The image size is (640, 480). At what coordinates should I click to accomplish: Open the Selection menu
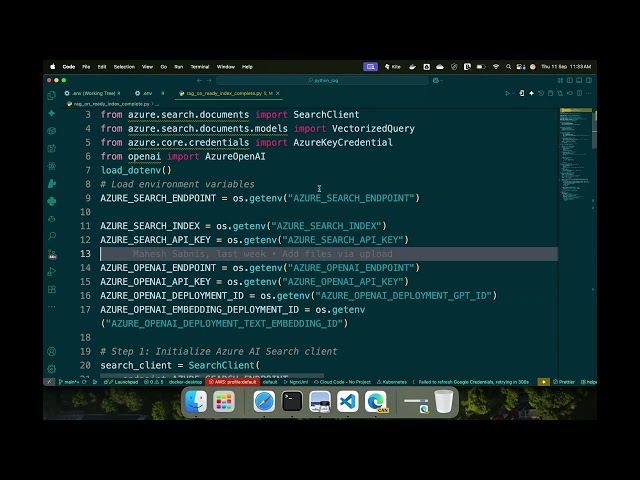click(x=124, y=67)
